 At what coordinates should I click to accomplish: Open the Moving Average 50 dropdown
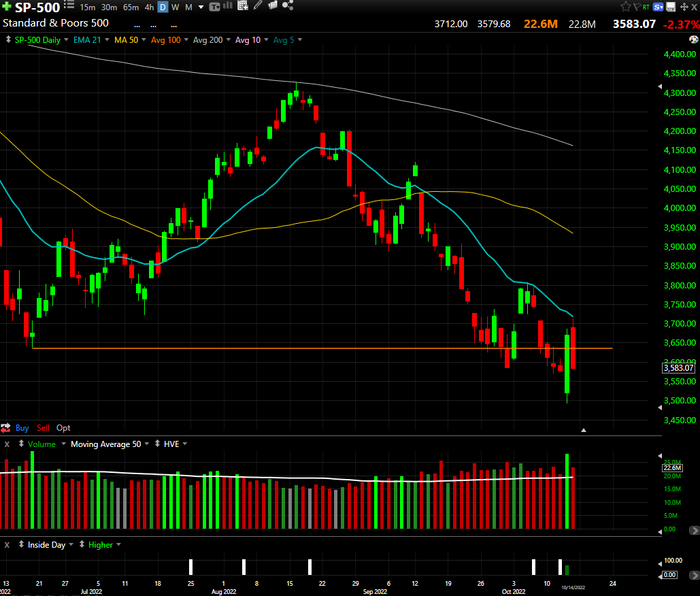pyautogui.click(x=147, y=444)
